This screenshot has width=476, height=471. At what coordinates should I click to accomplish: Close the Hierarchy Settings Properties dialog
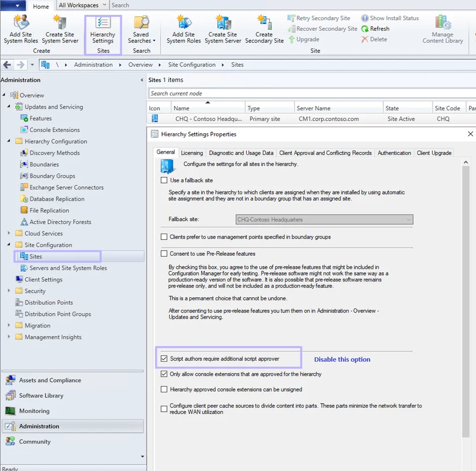470,134
